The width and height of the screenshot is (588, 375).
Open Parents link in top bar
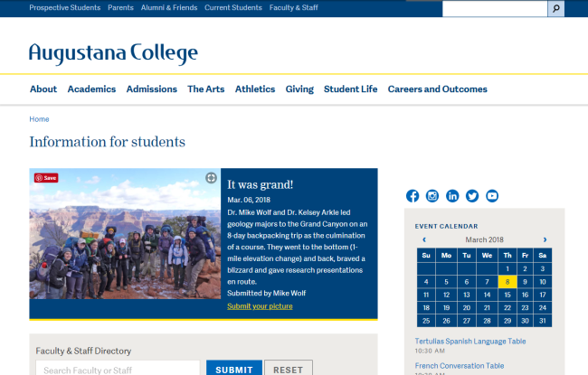tap(120, 7)
